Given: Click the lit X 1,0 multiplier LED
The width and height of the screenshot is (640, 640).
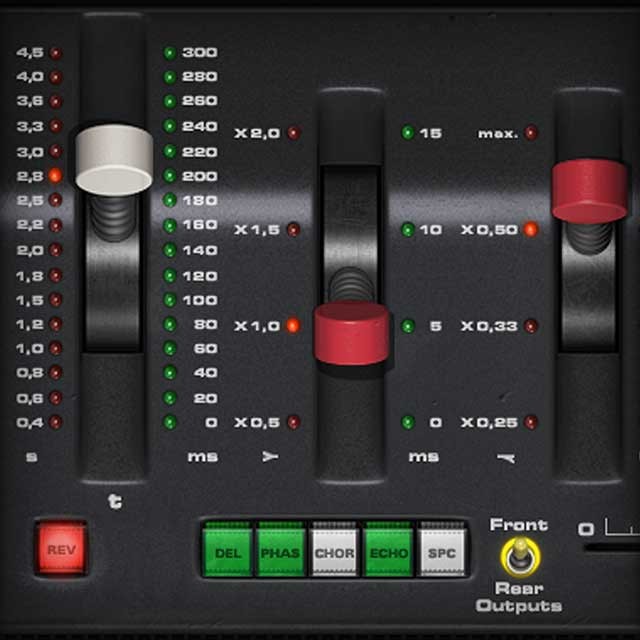Looking at the screenshot, I should pyautogui.click(x=293, y=325).
